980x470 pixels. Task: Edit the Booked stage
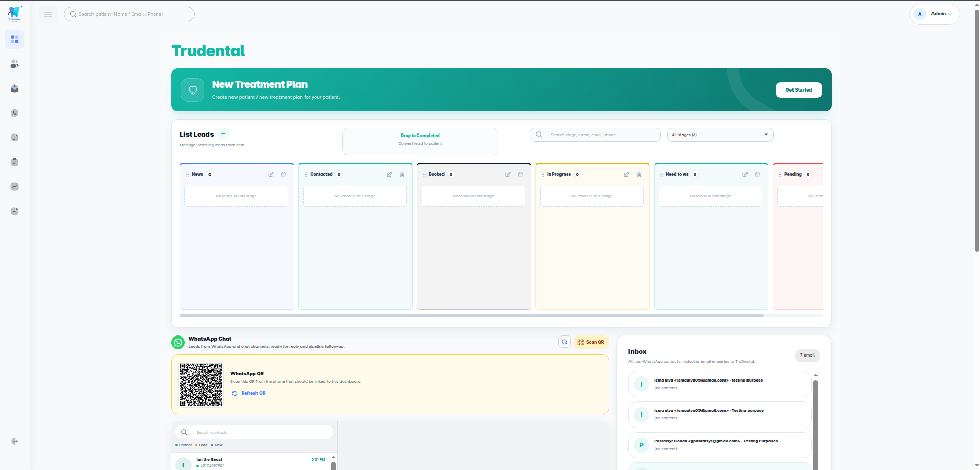click(x=508, y=174)
